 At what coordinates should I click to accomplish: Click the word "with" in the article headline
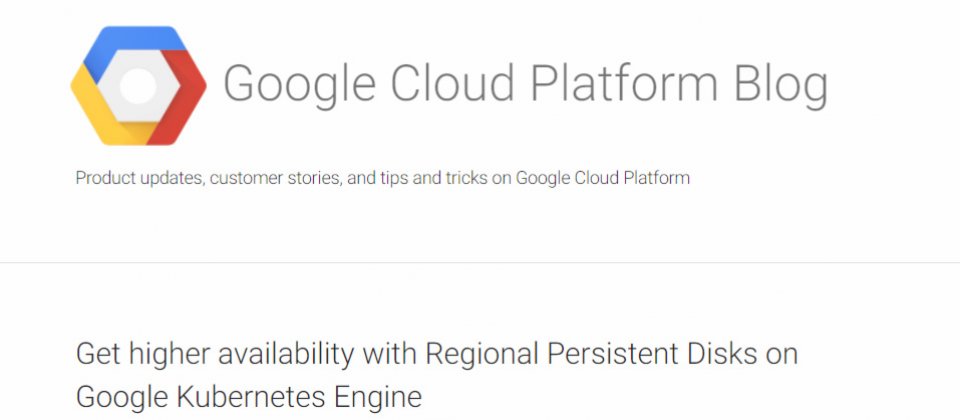click(389, 354)
